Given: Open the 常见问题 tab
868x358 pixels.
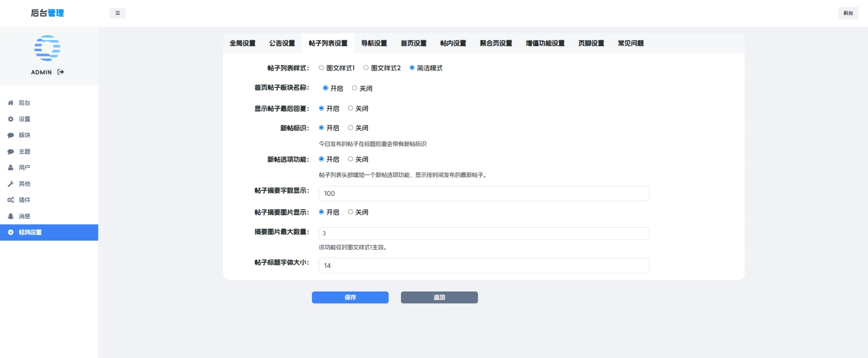Looking at the screenshot, I should pyautogui.click(x=631, y=43).
